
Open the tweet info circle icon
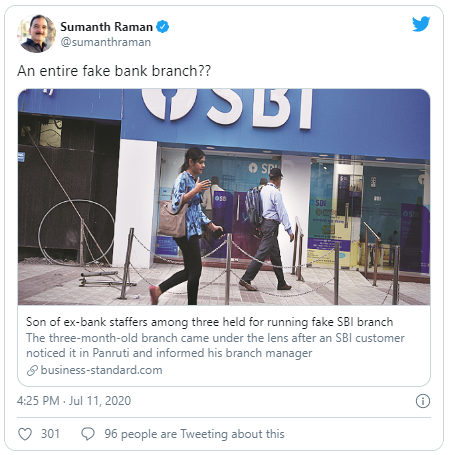(423, 401)
